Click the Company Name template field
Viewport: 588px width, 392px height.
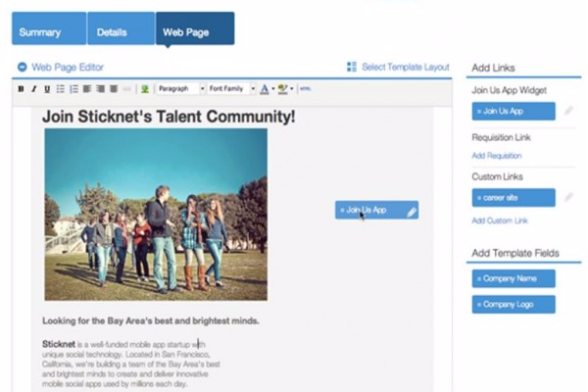[513, 278]
